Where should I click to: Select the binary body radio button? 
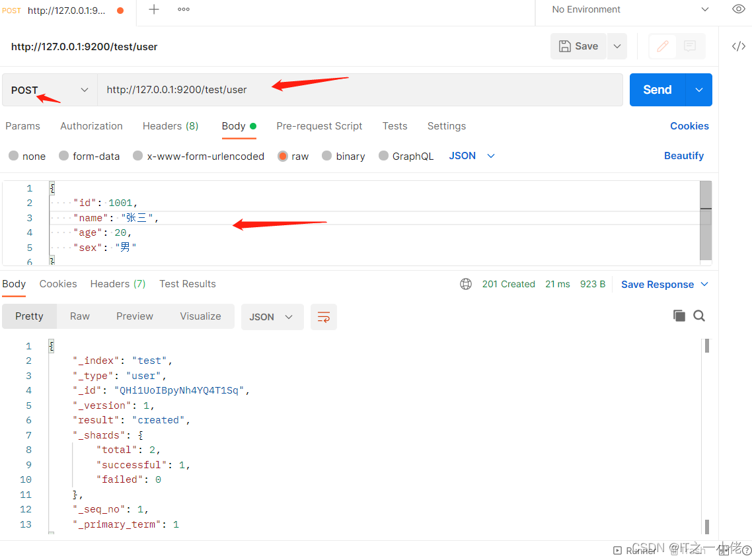coord(326,156)
